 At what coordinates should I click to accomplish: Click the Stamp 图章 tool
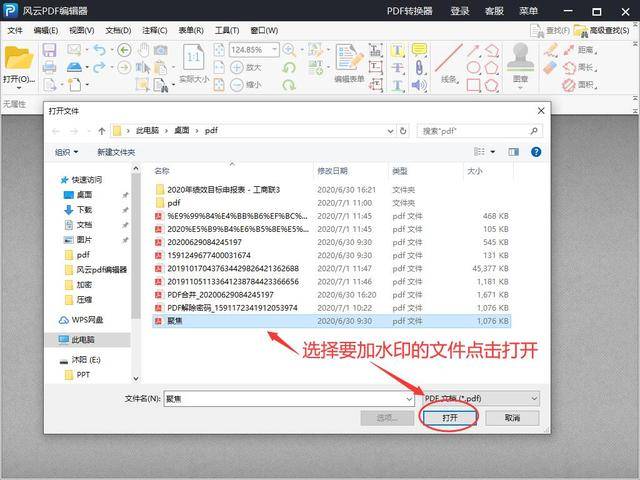(520, 63)
